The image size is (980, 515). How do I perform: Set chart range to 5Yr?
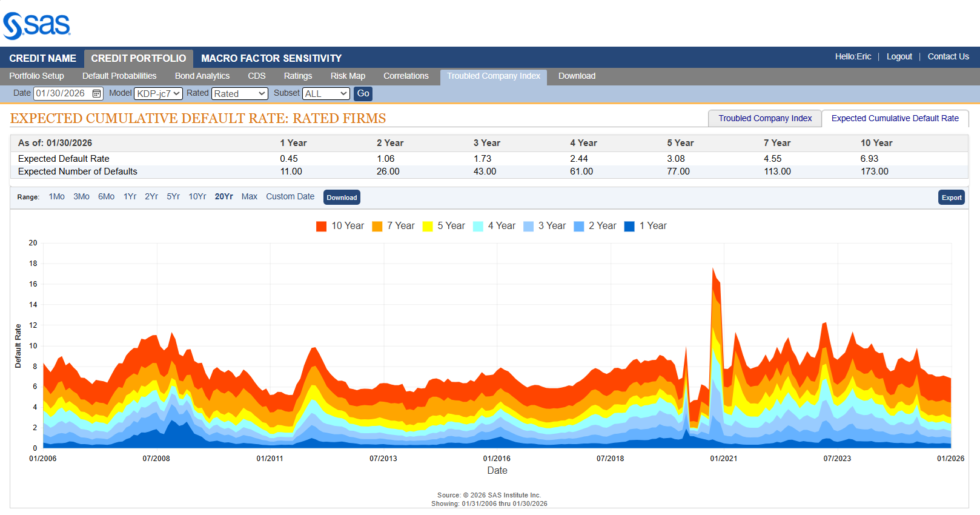click(173, 196)
